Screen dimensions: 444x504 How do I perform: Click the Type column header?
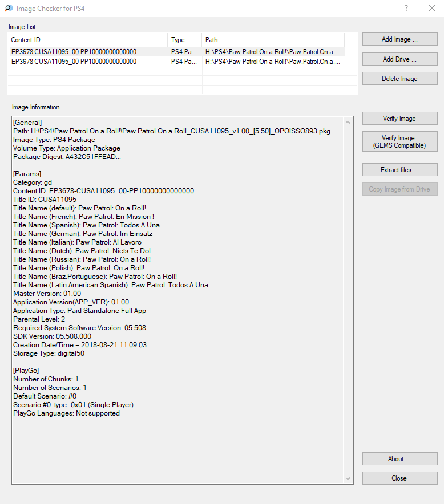(x=185, y=40)
